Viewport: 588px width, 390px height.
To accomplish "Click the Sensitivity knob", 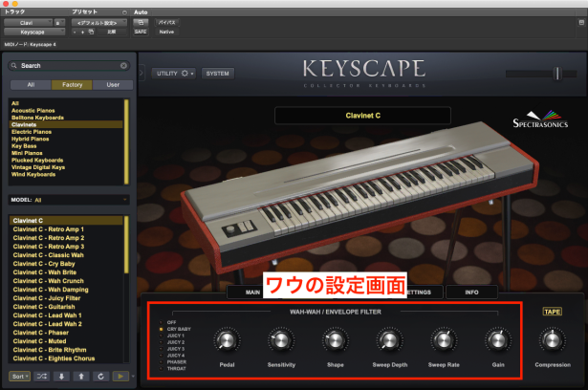I will pos(281,340).
